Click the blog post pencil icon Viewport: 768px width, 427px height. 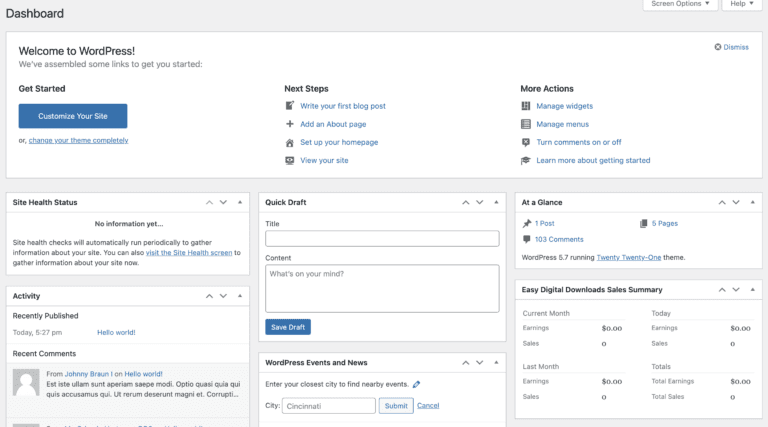click(x=289, y=106)
